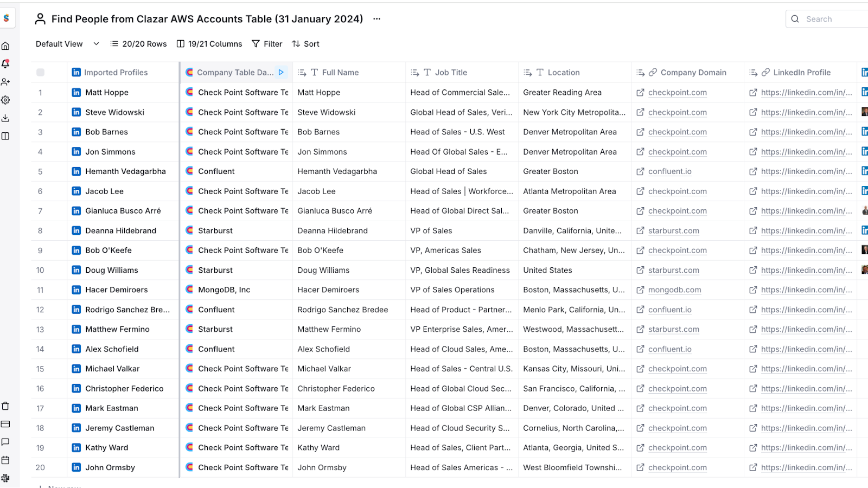The width and height of the screenshot is (868, 488).
Task: Open the mongodb.com link
Action: [675, 290]
